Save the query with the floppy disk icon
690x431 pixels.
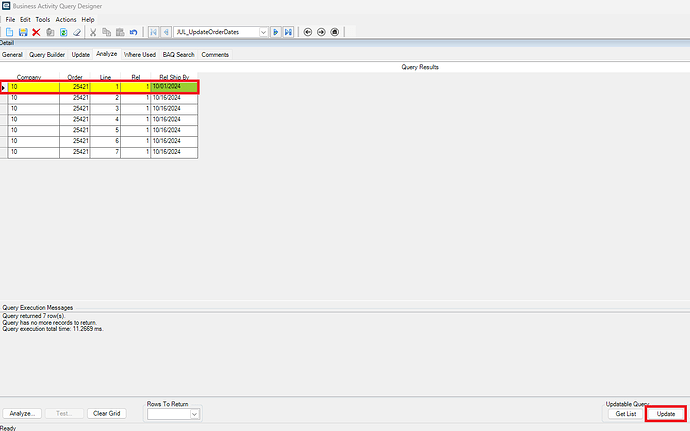click(23, 32)
